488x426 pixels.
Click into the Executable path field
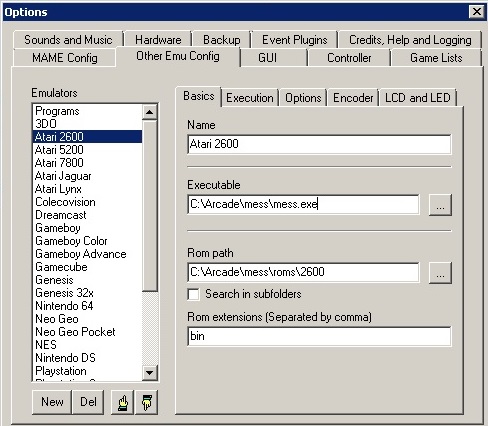pos(303,204)
